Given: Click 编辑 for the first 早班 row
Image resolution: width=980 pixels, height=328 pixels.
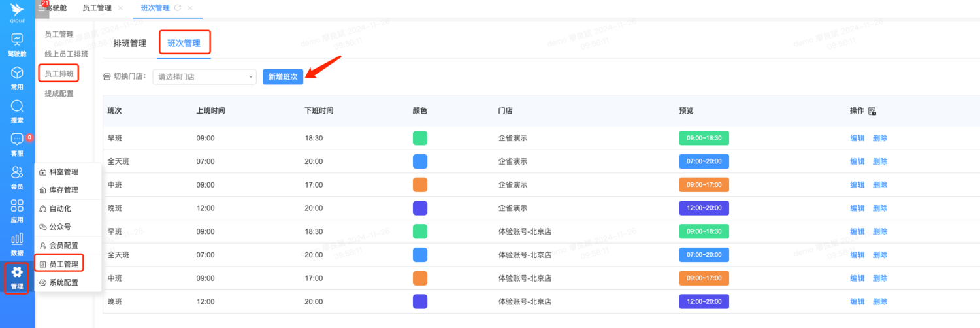Looking at the screenshot, I should (x=857, y=138).
